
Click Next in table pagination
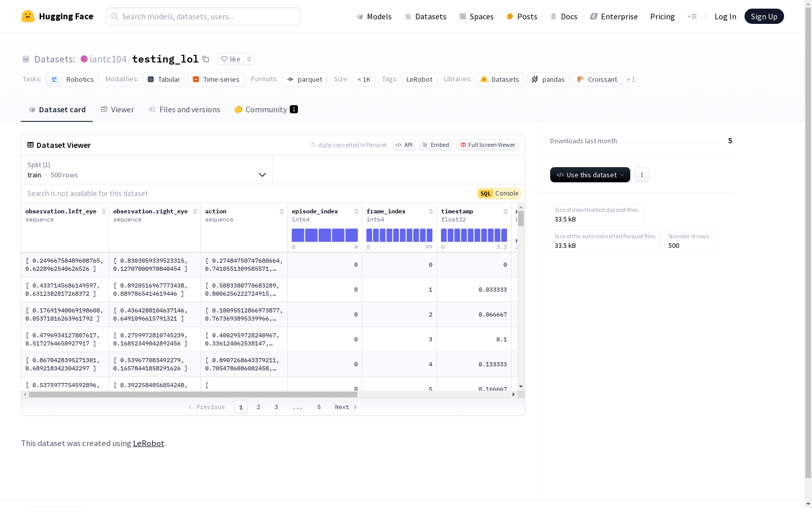click(x=346, y=407)
